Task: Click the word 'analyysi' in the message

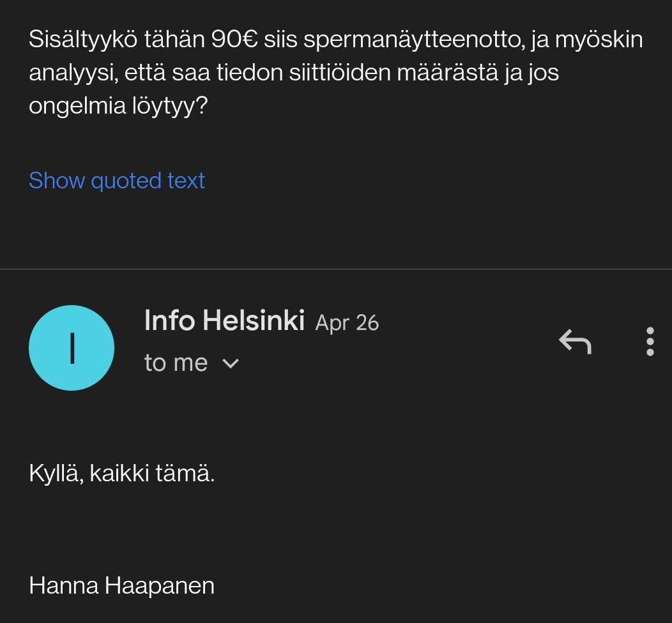Action: click(72, 73)
